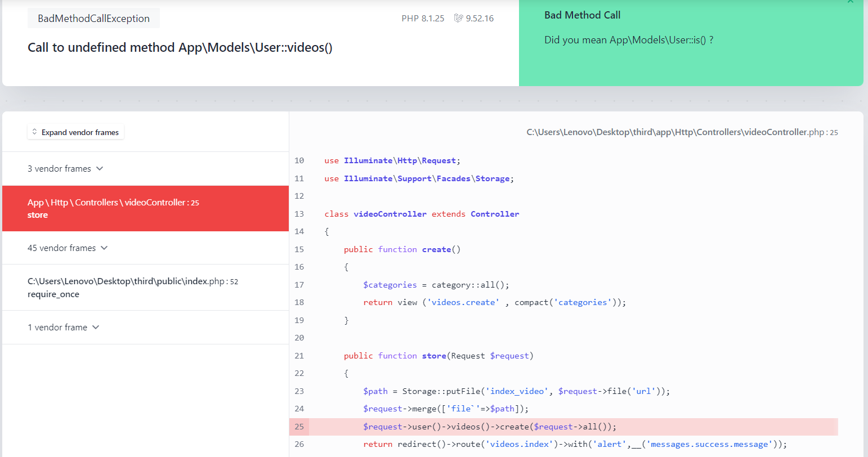
Task: Click the $categories = category::all() line
Action: (x=436, y=285)
